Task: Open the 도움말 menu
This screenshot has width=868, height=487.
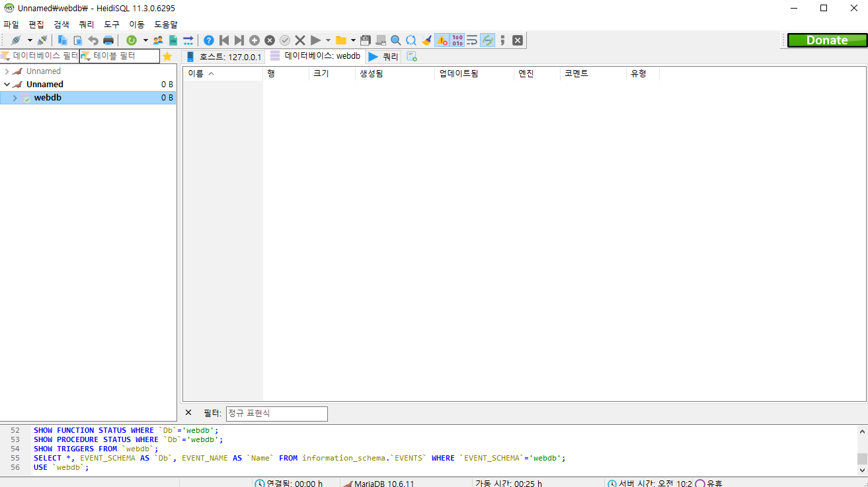Action: 166,24
